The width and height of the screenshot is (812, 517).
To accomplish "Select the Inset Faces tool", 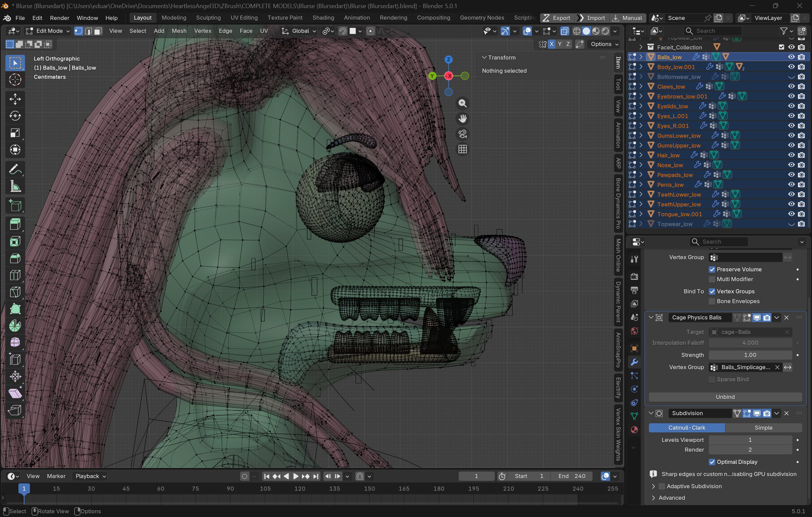I will [15, 241].
